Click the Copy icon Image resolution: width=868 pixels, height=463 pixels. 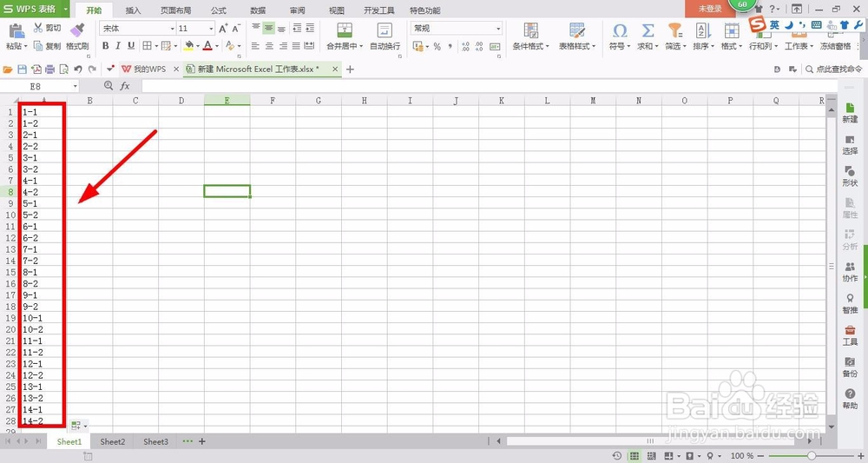[x=38, y=46]
